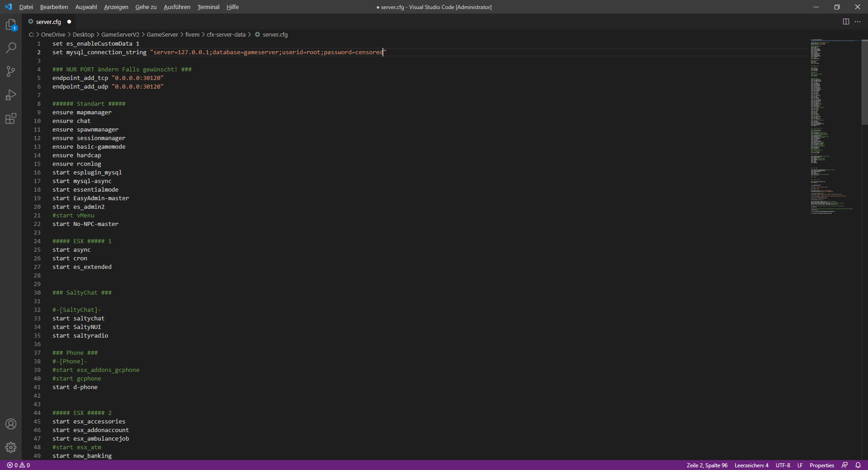The height and width of the screenshot is (470, 868).
Task: Expand the fivem breadcrumb
Action: (192, 34)
